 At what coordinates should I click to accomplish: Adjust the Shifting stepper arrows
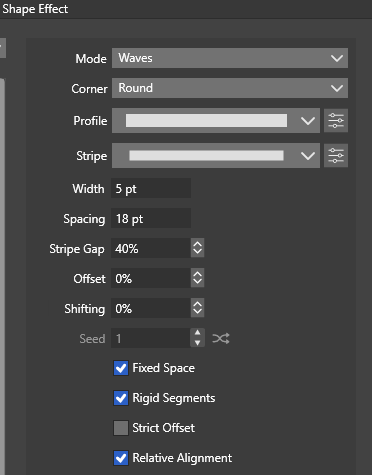pos(197,308)
